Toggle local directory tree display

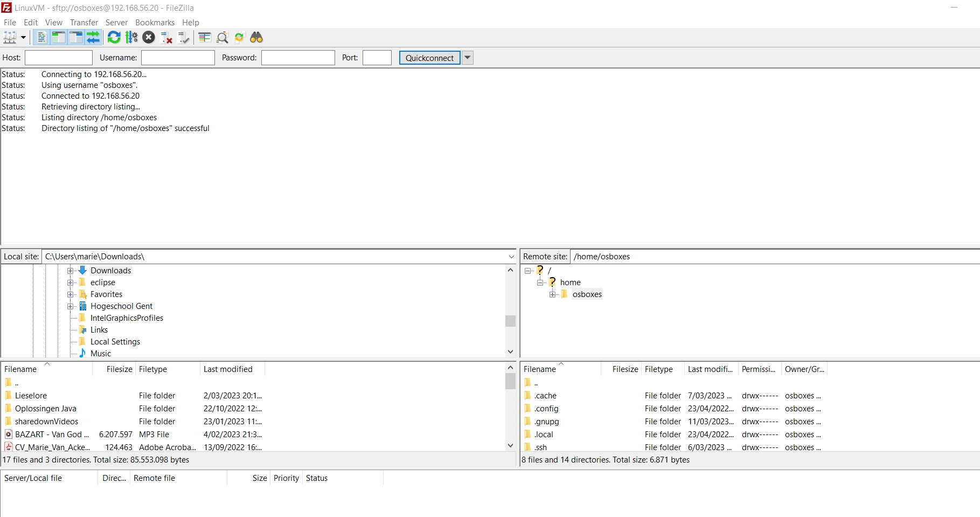point(58,37)
